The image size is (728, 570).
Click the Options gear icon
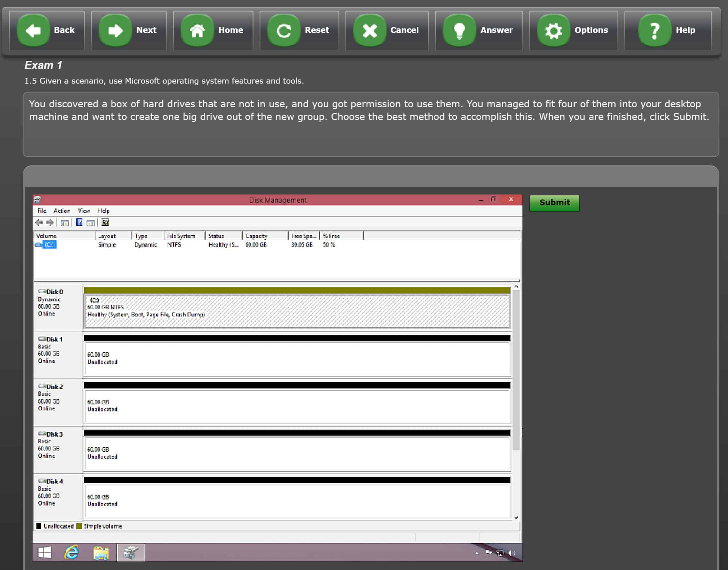coord(553,30)
